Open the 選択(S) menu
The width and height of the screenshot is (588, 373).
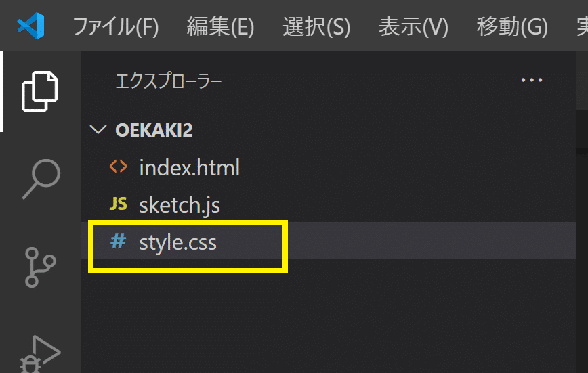pos(316,27)
